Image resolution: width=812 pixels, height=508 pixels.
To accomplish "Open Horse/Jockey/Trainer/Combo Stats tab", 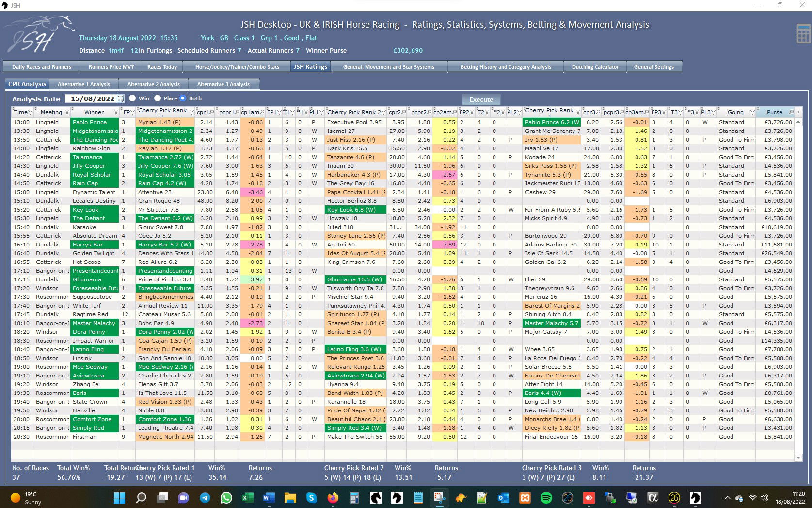I will 237,67.
